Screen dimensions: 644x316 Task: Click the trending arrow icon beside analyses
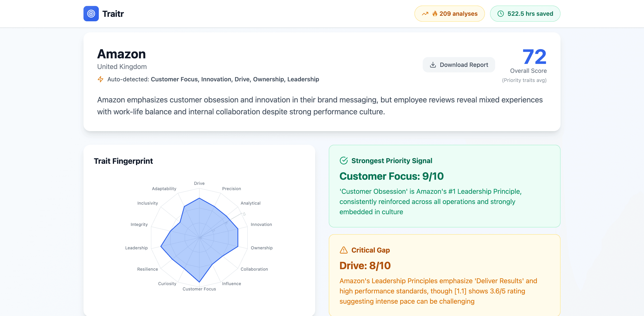[425, 14]
